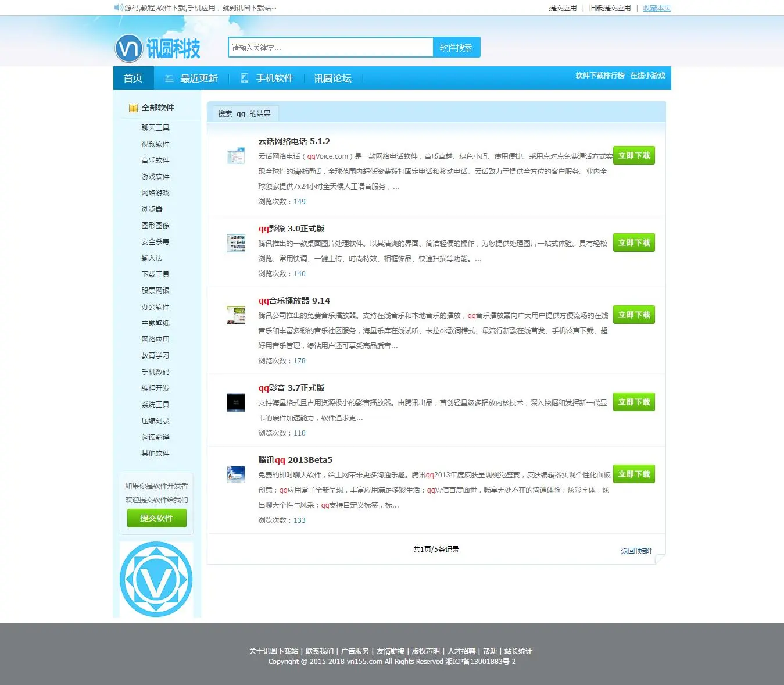Viewport: 784px width, 685px height.
Task: Open 友情链接 footer link
Action: point(391,651)
